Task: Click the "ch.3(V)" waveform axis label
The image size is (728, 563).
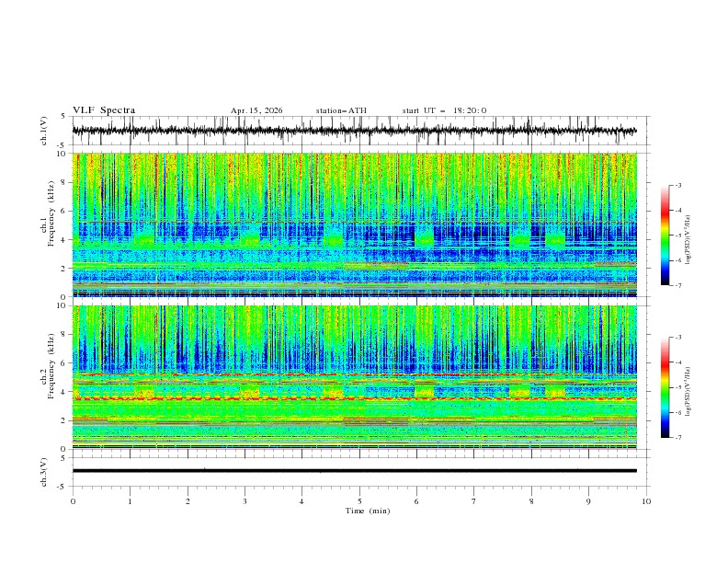Action: (x=44, y=472)
